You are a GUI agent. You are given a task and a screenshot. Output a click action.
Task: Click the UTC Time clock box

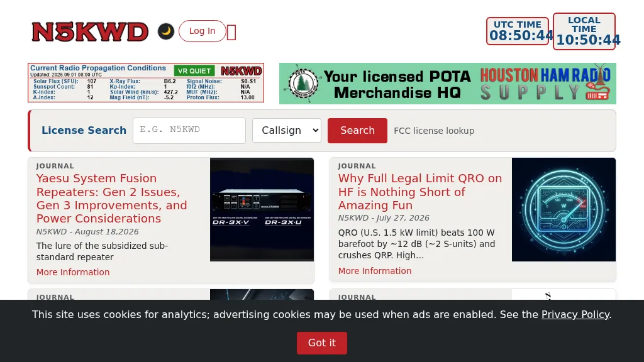518,31
